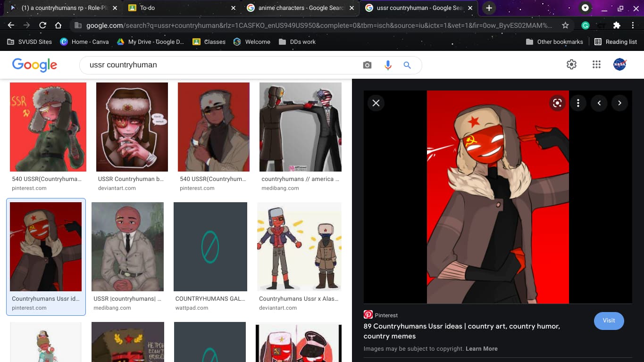Click the Pinterest source link in preview

click(x=386, y=315)
